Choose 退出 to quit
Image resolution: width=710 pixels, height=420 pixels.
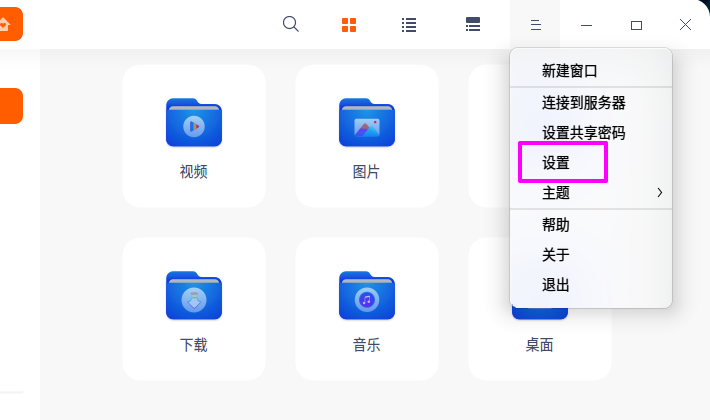pos(591,285)
